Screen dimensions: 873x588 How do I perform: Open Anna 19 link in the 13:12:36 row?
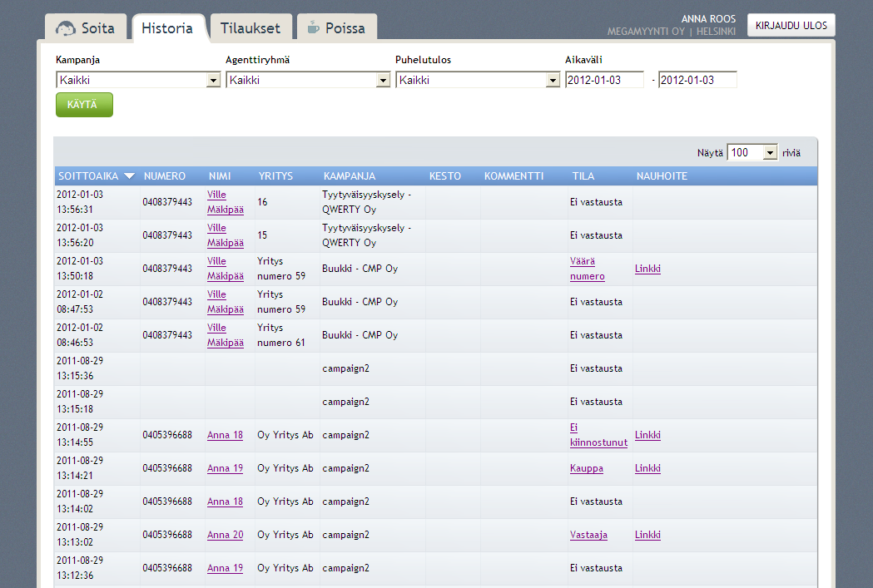click(225, 569)
